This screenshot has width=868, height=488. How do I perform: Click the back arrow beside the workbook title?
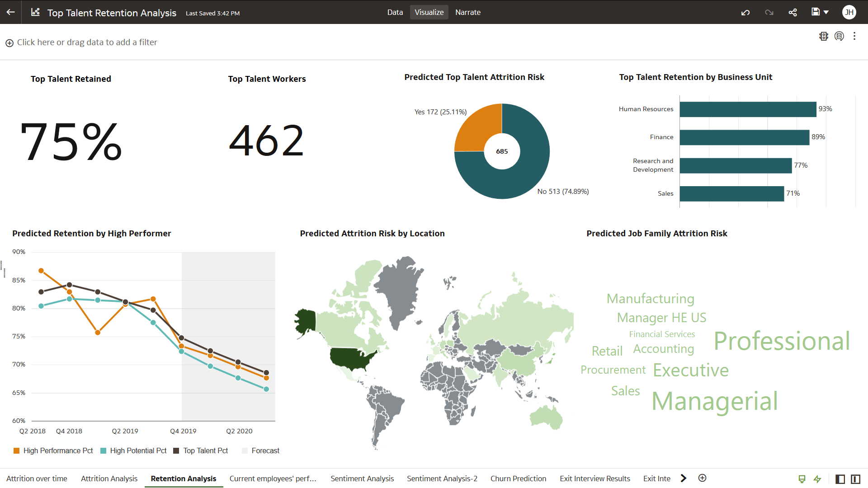tap(10, 12)
